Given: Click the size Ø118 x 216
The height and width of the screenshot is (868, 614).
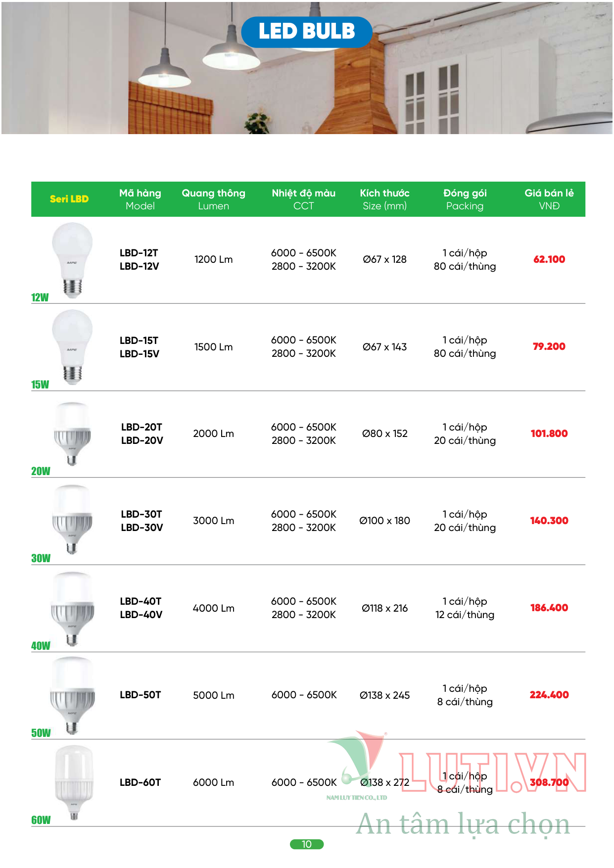Looking at the screenshot, I should pyautogui.click(x=385, y=608).
